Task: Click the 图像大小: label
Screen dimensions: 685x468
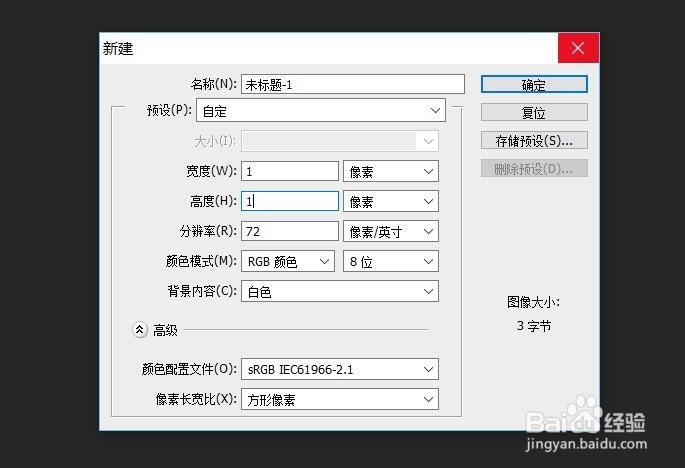Action: click(x=533, y=302)
